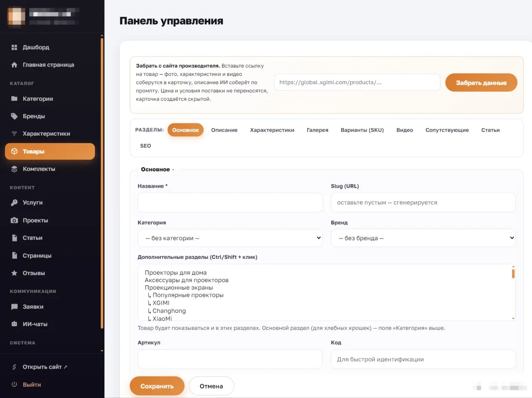Image resolution: width=532 pixels, height=398 pixels.
Task: Click the filter icon beside Характеристики
Action: 14,134
